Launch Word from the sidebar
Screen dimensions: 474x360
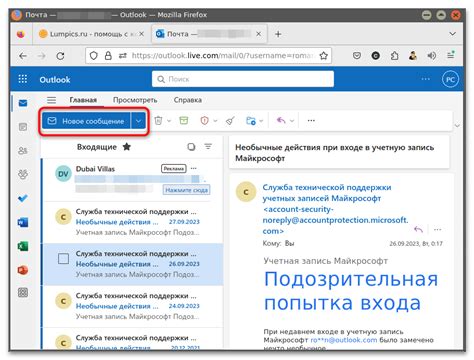[x=23, y=222]
